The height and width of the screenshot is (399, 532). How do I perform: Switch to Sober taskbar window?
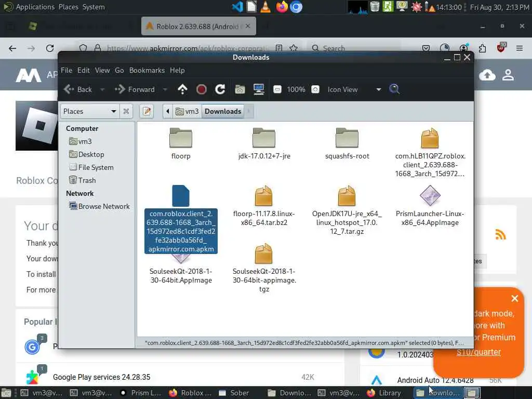(x=234, y=393)
